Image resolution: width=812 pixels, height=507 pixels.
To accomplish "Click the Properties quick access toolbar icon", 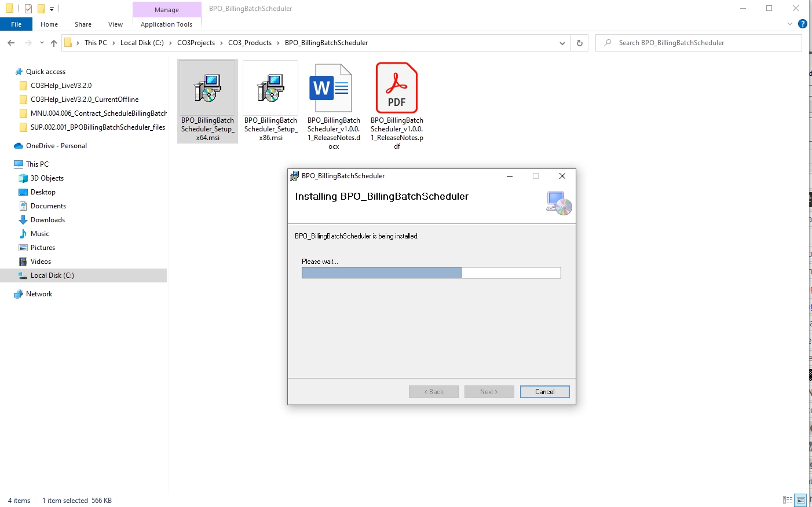I will pyautogui.click(x=28, y=9).
